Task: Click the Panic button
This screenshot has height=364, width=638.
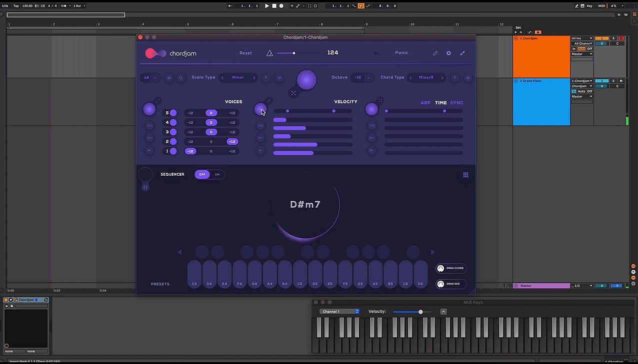Action: pyautogui.click(x=401, y=53)
